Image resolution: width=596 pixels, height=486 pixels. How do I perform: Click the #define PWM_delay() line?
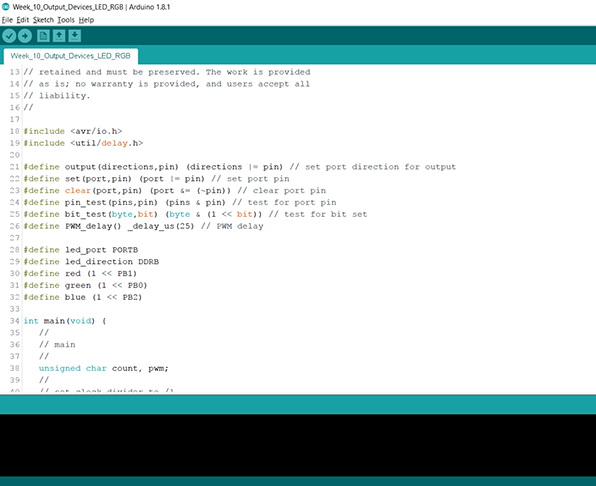[x=143, y=226]
